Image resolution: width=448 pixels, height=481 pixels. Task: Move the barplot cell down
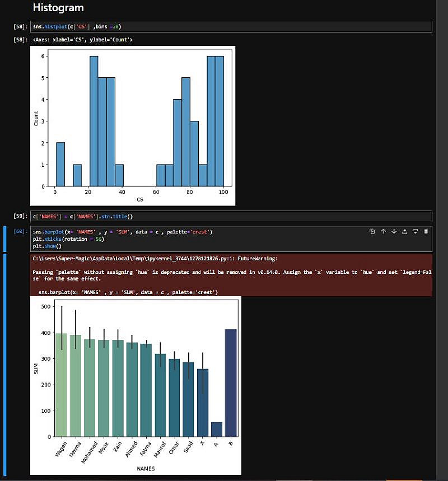click(394, 231)
